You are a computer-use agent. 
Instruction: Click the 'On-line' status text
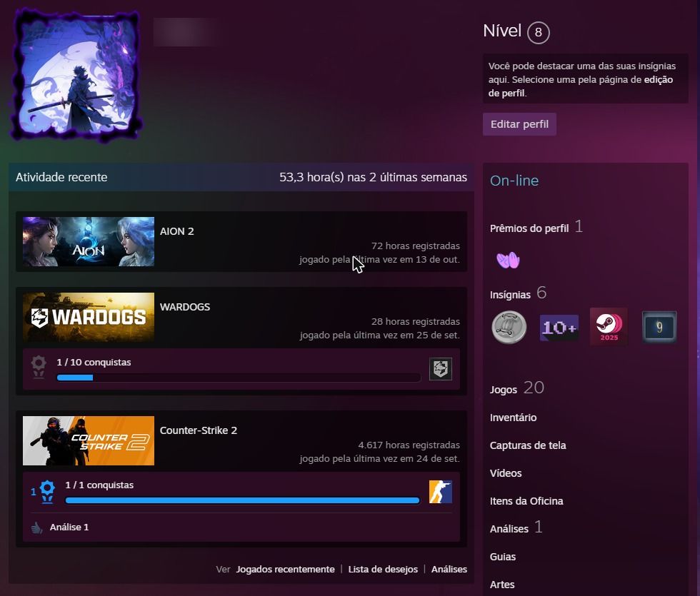click(514, 181)
